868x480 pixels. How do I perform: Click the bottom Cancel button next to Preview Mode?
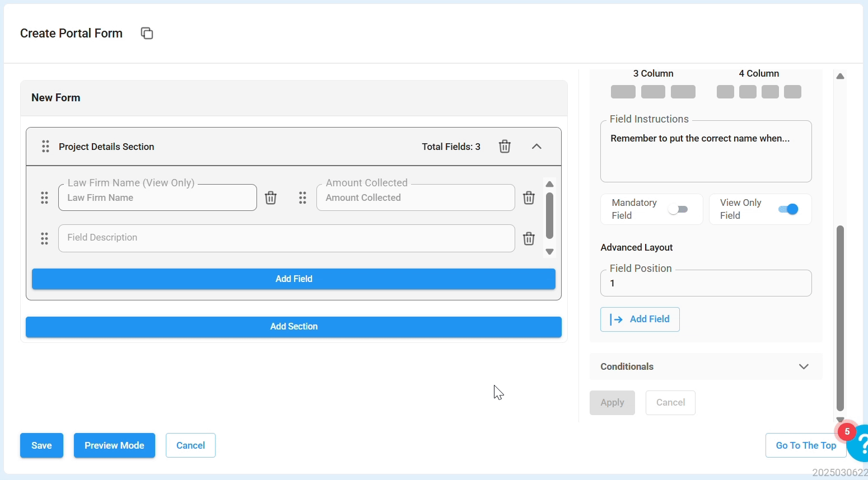pyautogui.click(x=190, y=445)
